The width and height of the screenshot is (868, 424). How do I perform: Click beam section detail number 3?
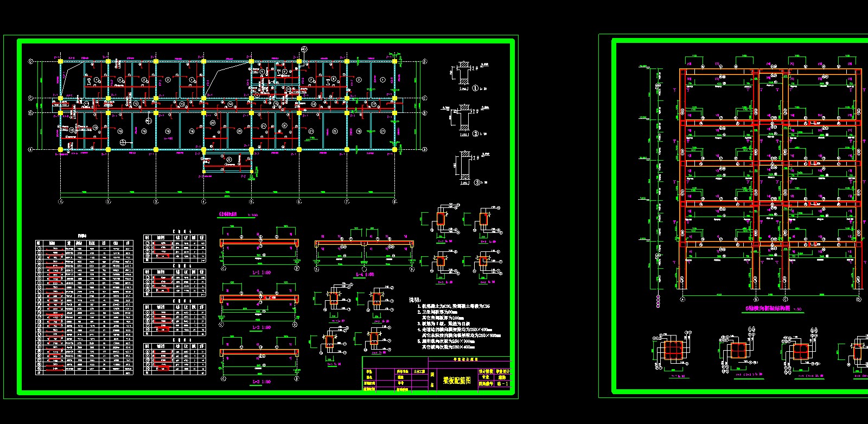[477, 183]
